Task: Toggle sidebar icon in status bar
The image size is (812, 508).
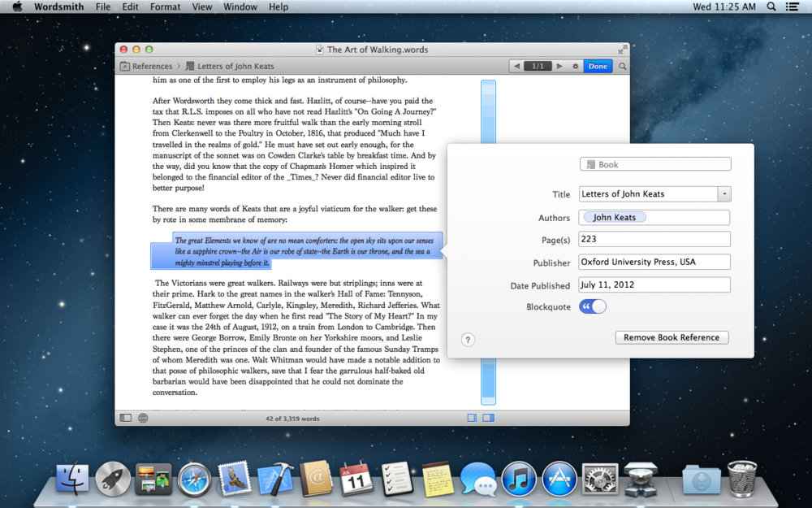Action: pyautogui.click(x=125, y=418)
